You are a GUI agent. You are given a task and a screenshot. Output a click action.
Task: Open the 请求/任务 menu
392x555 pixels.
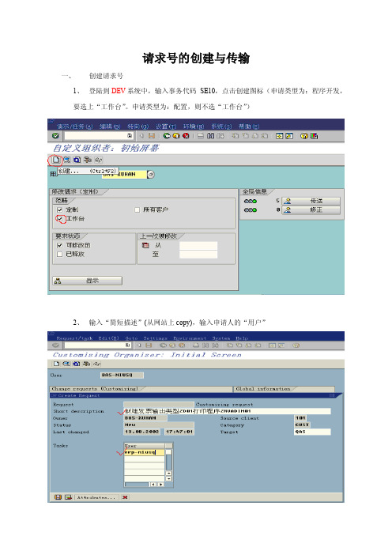click(74, 126)
